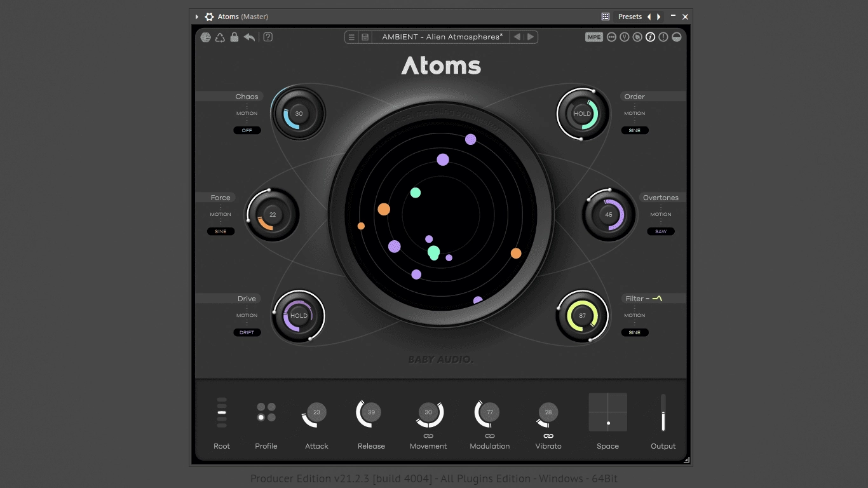This screenshot has height=488, width=868.
Task: Open the plugin gear settings icon
Action: (x=209, y=17)
